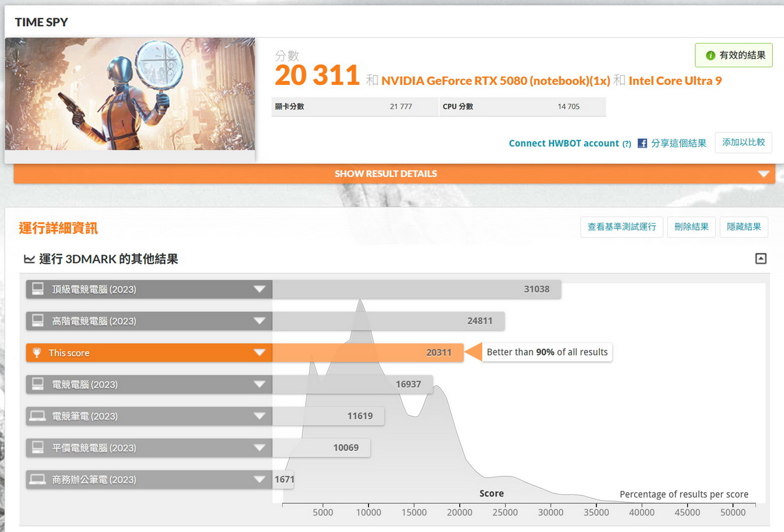This screenshot has width=784, height=532.
Task: Click Connect HWBOT account link
Action: [563, 143]
